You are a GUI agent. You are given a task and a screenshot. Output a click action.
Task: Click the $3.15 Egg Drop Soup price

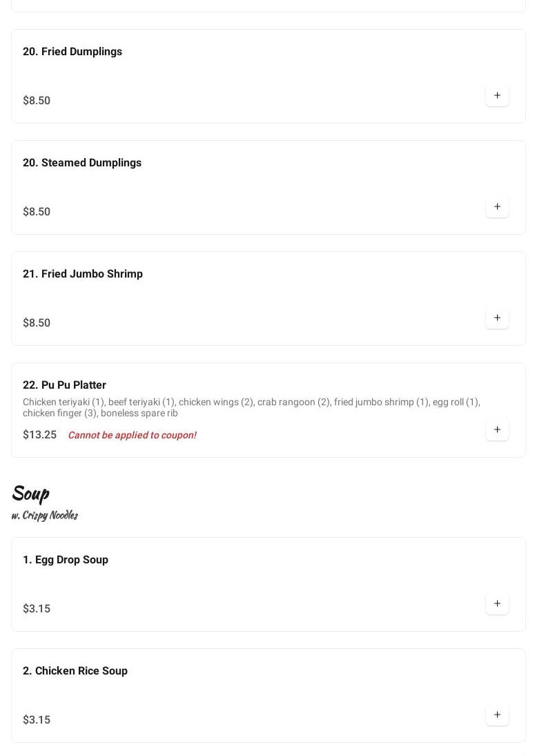click(x=37, y=609)
